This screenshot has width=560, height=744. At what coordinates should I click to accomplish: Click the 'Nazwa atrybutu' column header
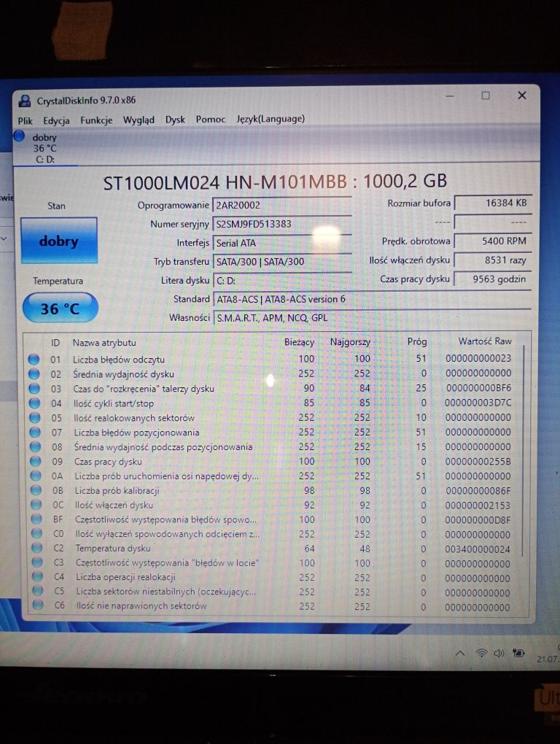(x=104, y=343)
